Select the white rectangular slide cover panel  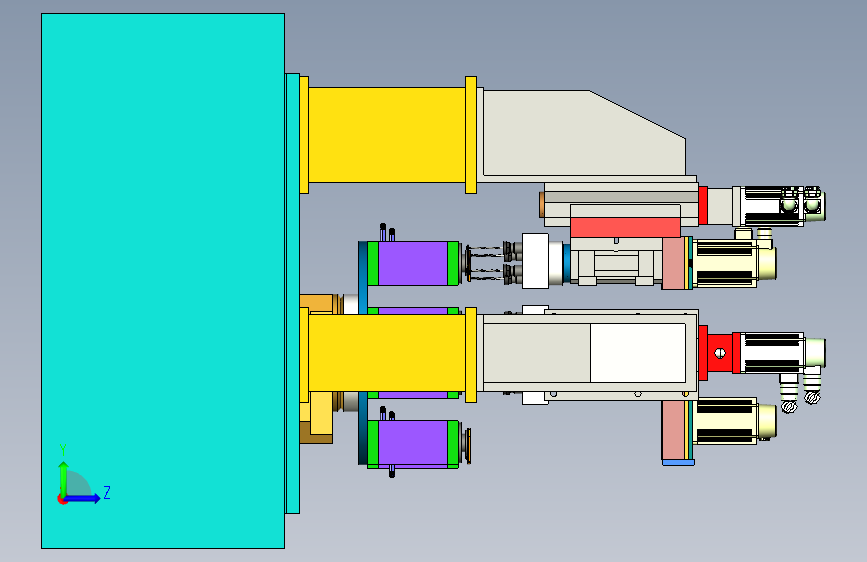638,353
